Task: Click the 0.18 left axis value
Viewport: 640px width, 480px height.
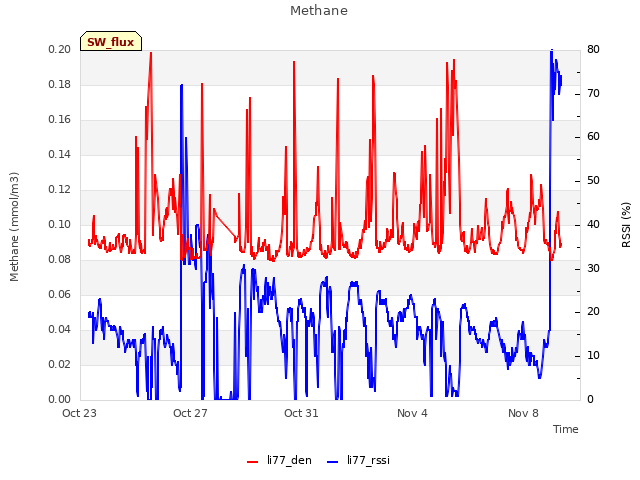Action: click(x=60, y=85)
